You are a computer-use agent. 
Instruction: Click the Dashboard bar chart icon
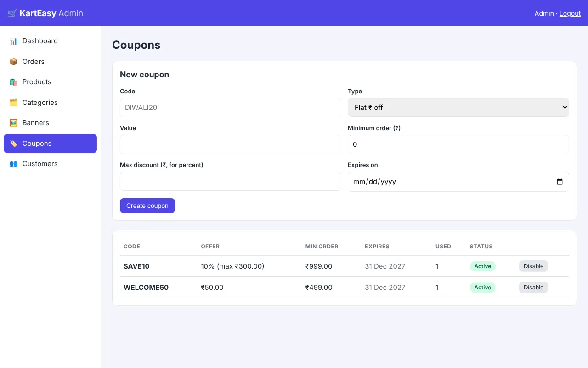tap(13, 41)
